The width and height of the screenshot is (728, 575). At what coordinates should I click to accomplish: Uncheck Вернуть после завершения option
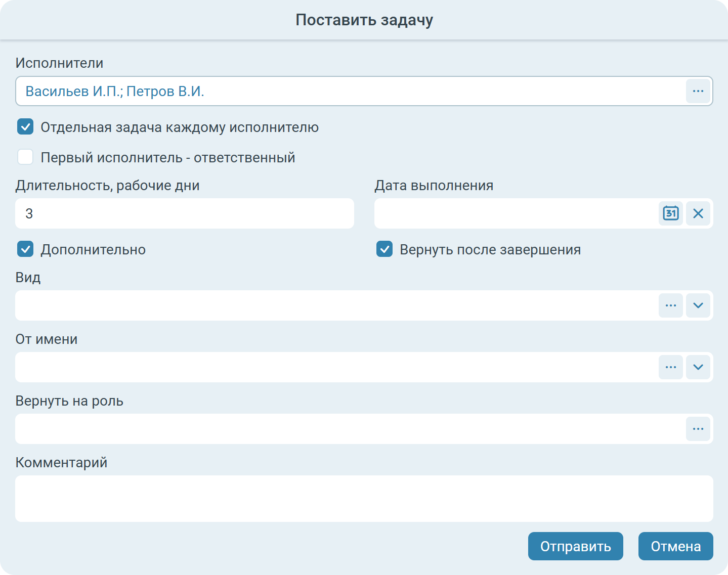[384, 249]
